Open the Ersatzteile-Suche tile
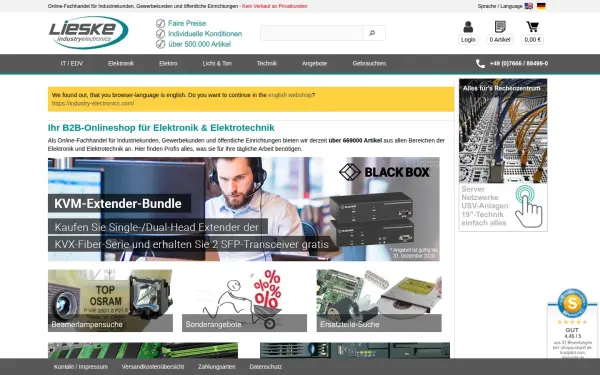The image size is (600, 375). 379,301
